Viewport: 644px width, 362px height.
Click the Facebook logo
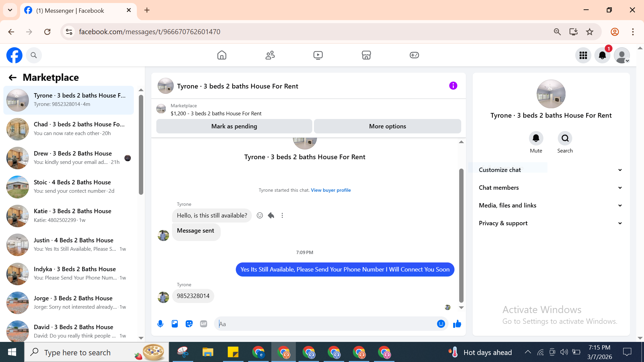click(14, 55)
